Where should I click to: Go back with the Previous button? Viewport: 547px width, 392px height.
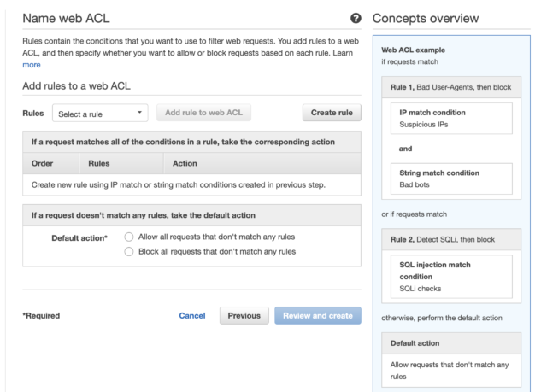[244, 316]
